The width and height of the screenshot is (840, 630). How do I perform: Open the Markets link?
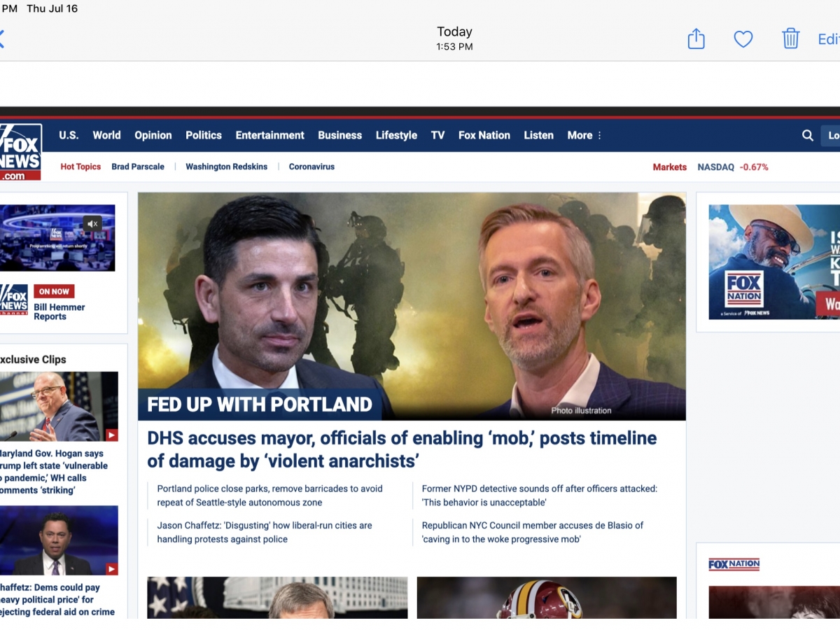pyautogui.click(x=670, y=167)
